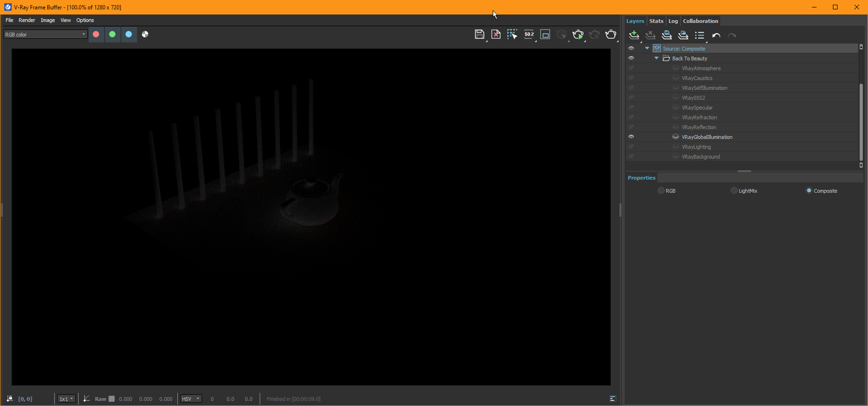The width and height of the screenshot is (868, 406).
Task: Click the layers list scrollbar down arrow
Action: 861,165
